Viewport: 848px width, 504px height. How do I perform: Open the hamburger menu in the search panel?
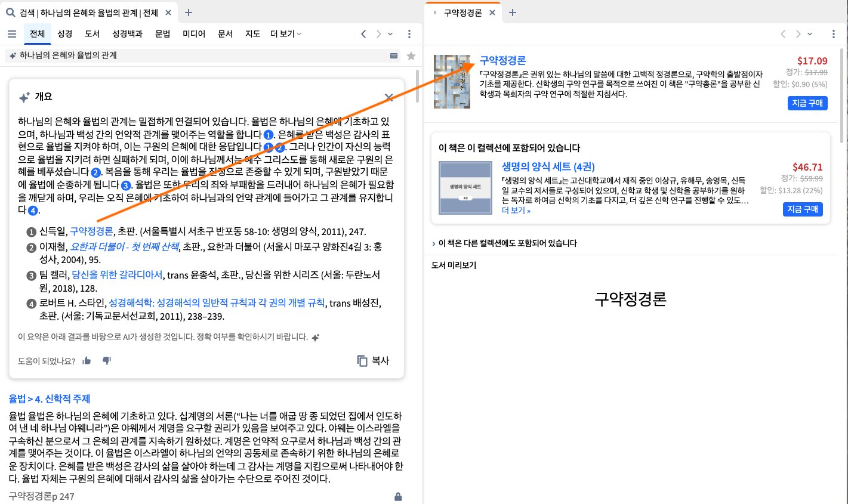click(x=12, y=34)
